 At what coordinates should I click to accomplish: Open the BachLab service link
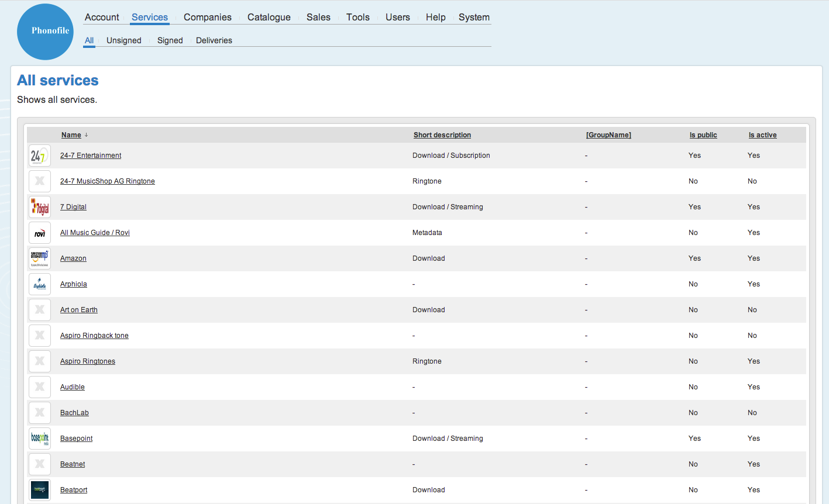click(74, 413)
